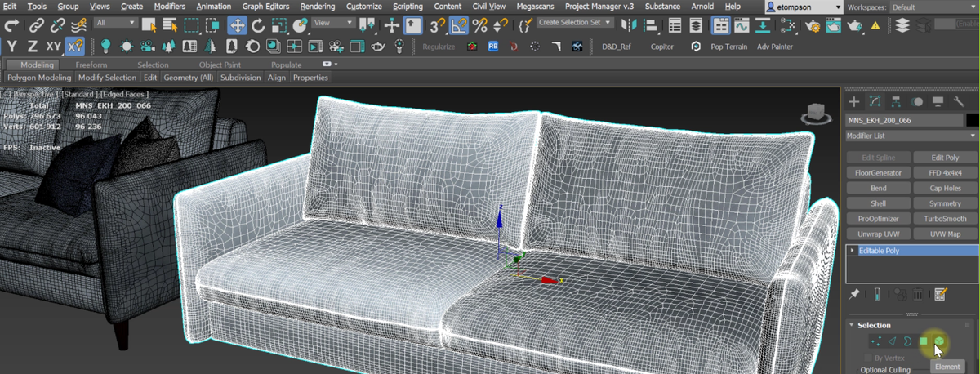Image resolution: width=980 pixels, height=374 pixels.
Task: Add the Edit Poly modifier
Action: (945, 158)
